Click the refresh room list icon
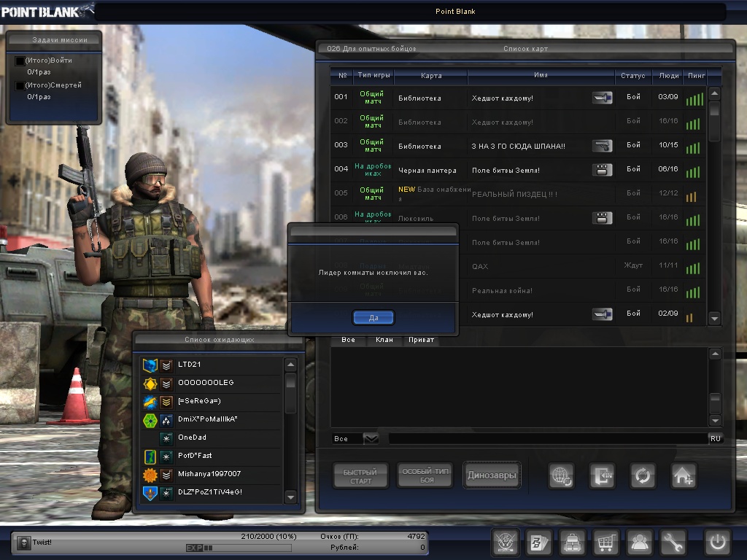The height and width of the screenshot is (560, 747). click(643, 475)
